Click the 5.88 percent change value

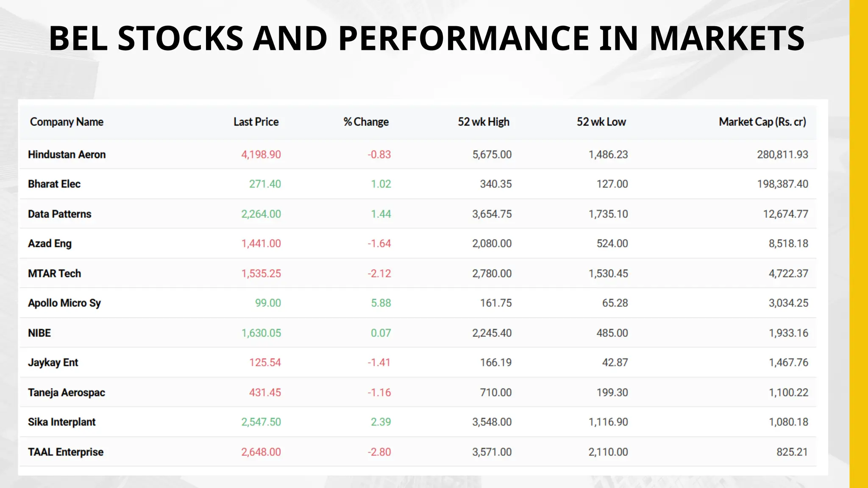[381, 303]
